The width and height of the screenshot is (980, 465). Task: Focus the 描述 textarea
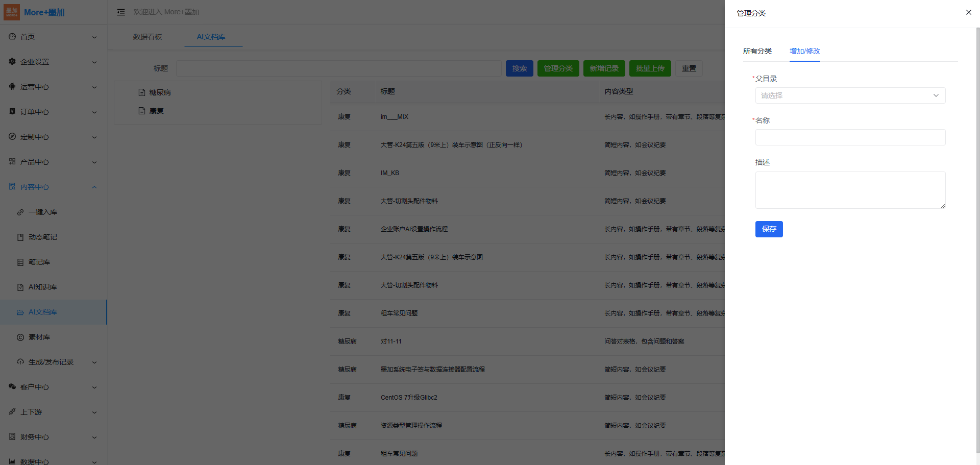850,190
